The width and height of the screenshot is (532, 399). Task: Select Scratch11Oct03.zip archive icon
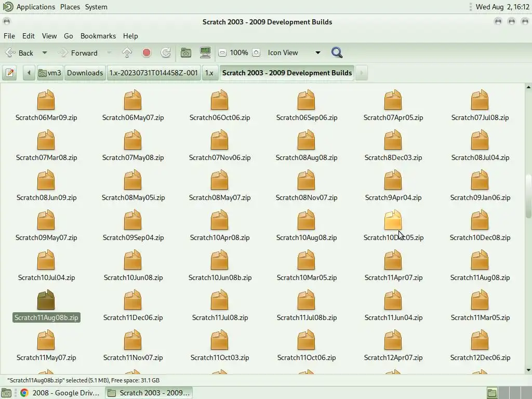(x=220, y=340)
